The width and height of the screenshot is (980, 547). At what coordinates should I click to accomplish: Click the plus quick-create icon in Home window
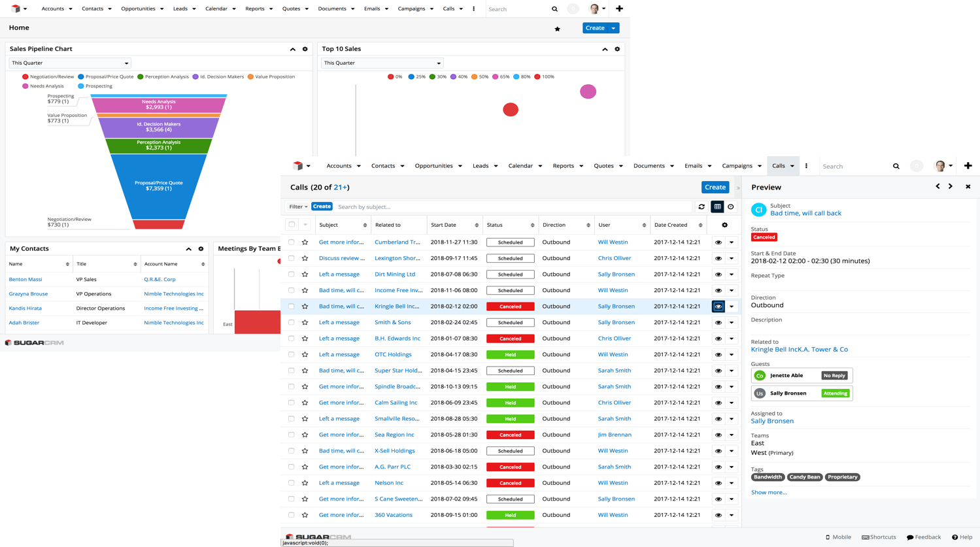click(619, 8)
